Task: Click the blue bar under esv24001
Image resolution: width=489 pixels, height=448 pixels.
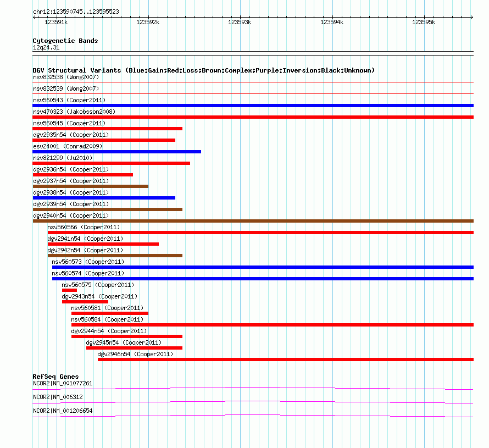Action: [x=116, y=152]
